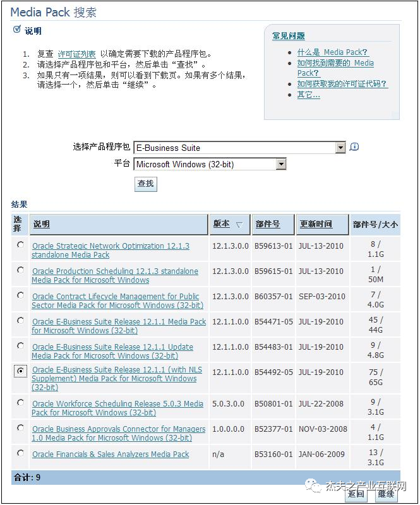Click part number B54492-05
This screenshot has width=420, height=505.
click(x=273, y=372)
